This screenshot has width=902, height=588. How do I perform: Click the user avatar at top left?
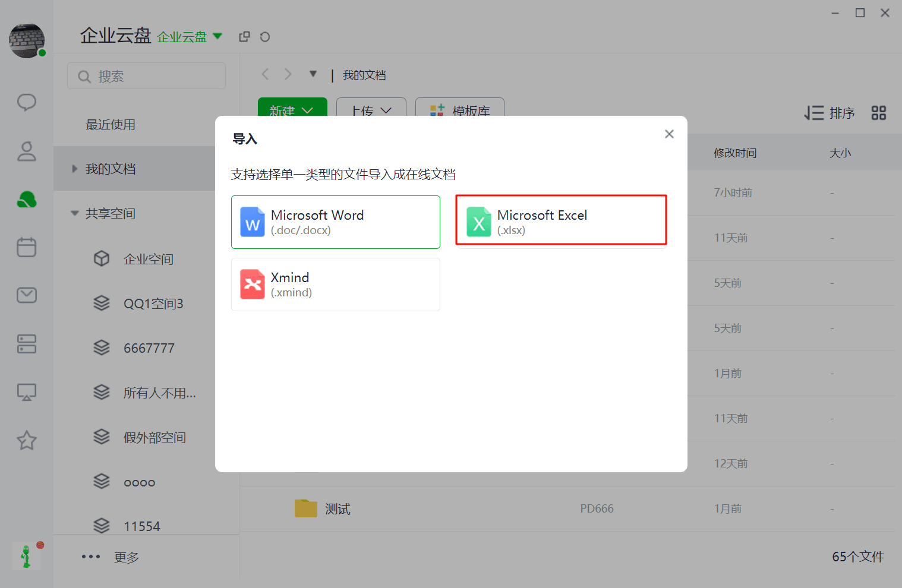[x=27, y=41]
